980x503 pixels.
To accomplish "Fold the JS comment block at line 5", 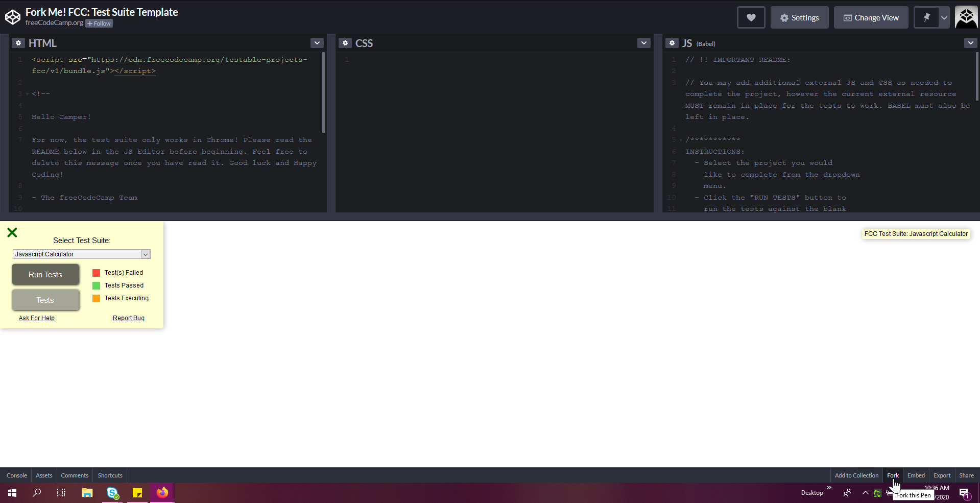I will [681, 140].
